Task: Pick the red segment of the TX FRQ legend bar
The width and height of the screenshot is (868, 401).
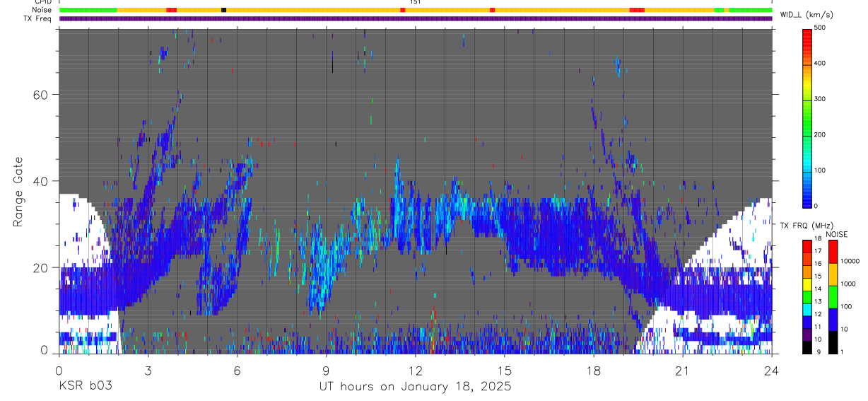Action: (807, 246)
